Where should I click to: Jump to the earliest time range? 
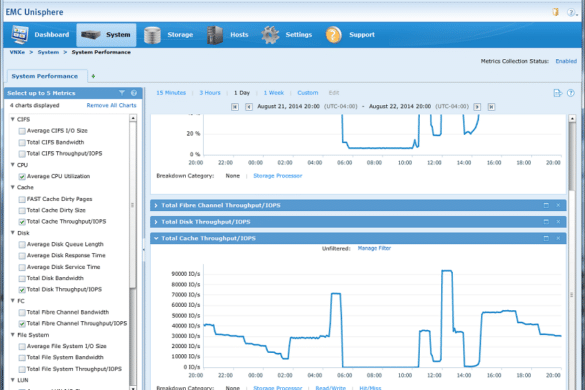pyautogui.click(x=235, y=107)
